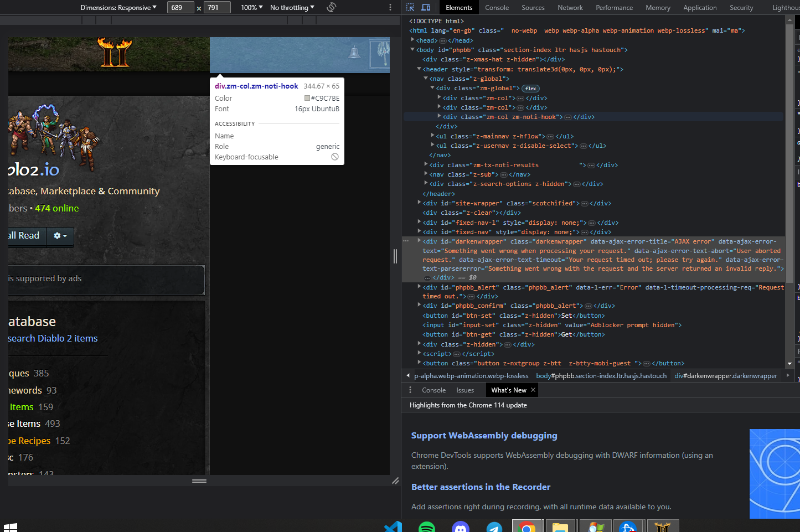
Task: Click the notification bell icon
Action: tap(354, 53)
